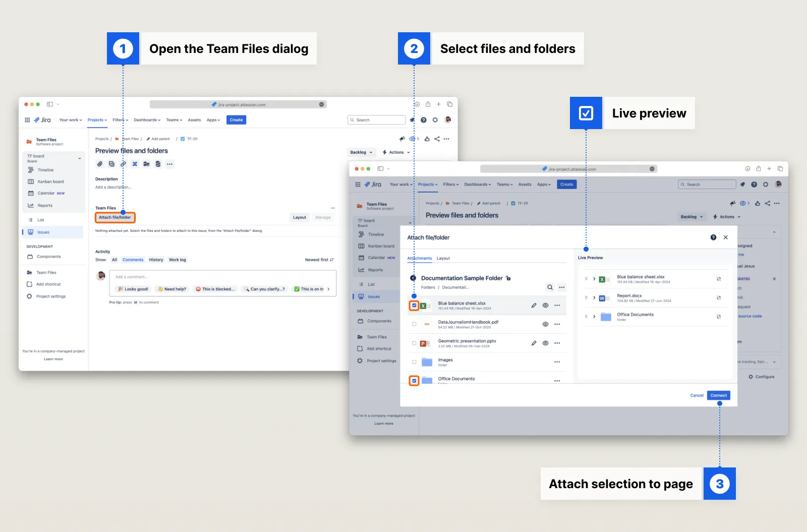The width and height of the screenshot is (807, 532).
Task: Open the app switcher grid icon in the left window
Action: coord(27,120)
